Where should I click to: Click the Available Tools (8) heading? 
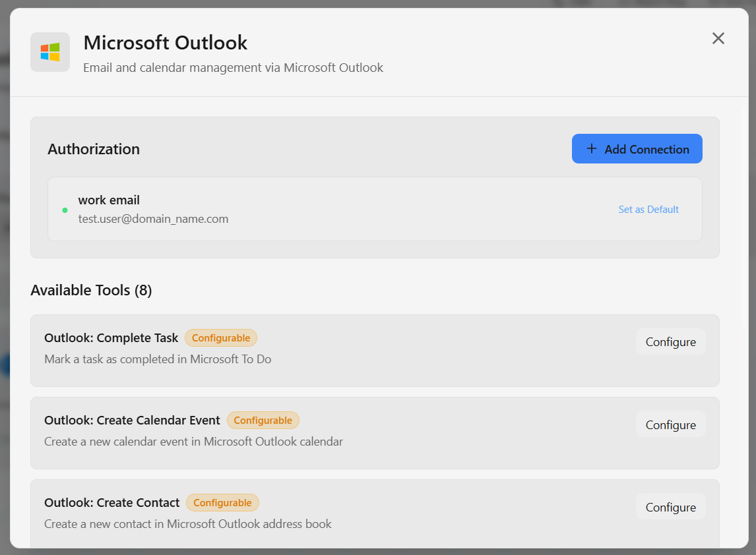91,290
